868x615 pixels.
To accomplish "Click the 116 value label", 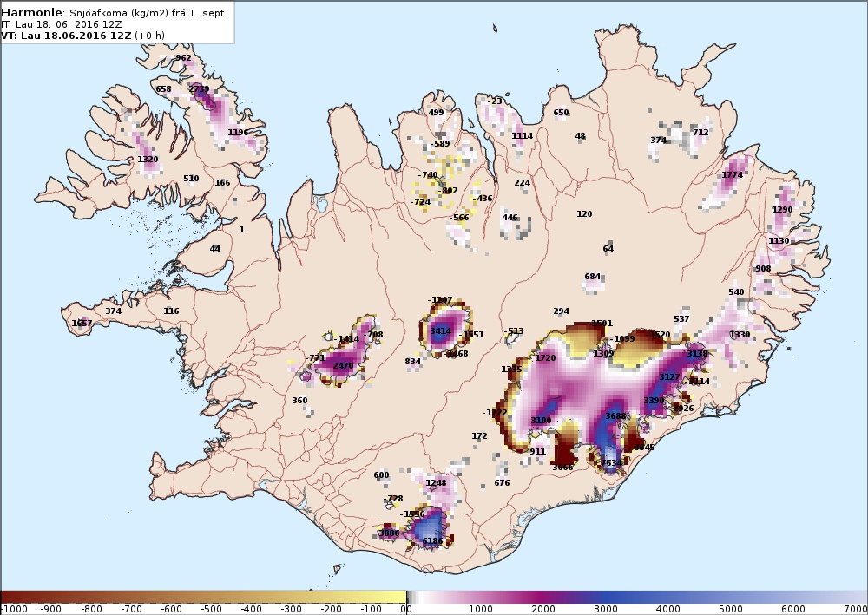I will 171,311.
